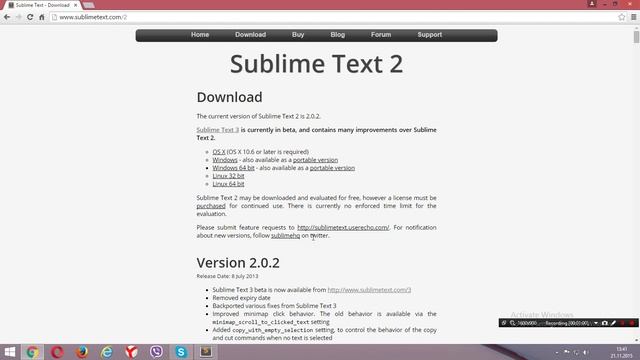Launch Firefox from the taskbar

tap(82, 352)
